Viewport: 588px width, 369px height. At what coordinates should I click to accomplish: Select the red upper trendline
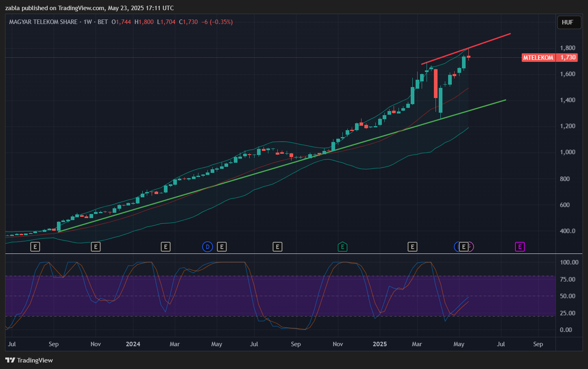click(x=466, y=49)
